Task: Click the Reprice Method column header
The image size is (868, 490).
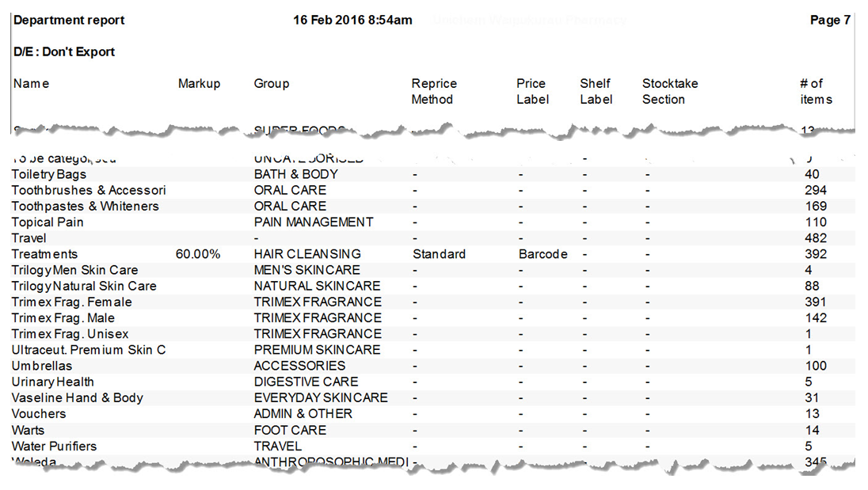Action: pyautogui.click(x=434, y=92)
